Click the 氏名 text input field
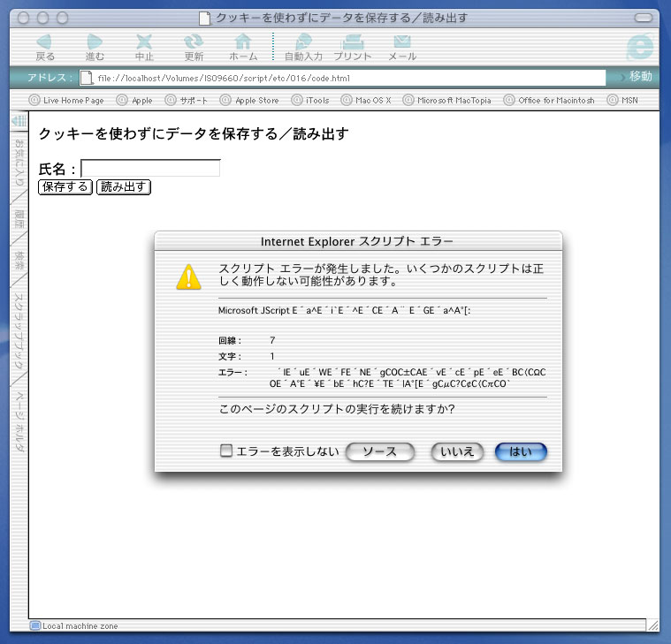This screenshot has height=644, width=671. [150, 168]
